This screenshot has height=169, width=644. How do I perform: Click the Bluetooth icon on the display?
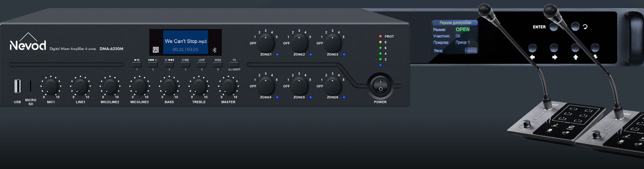[x=214, y=50]
